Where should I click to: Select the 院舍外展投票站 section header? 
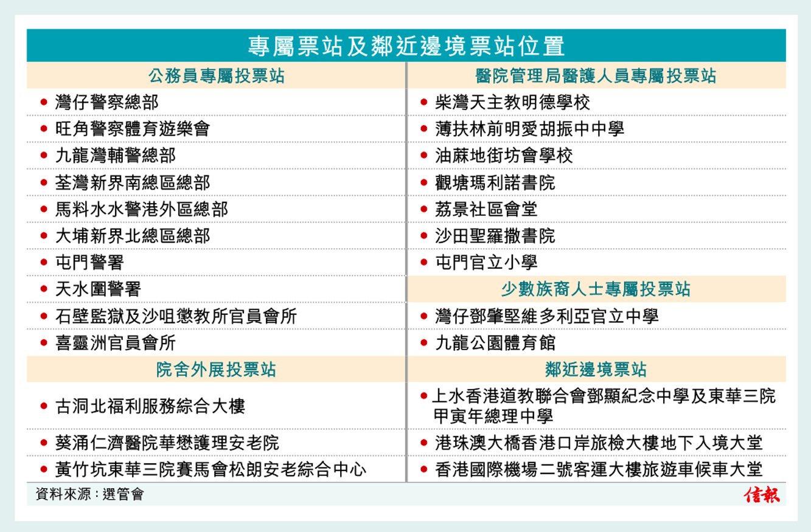point(217,370)
